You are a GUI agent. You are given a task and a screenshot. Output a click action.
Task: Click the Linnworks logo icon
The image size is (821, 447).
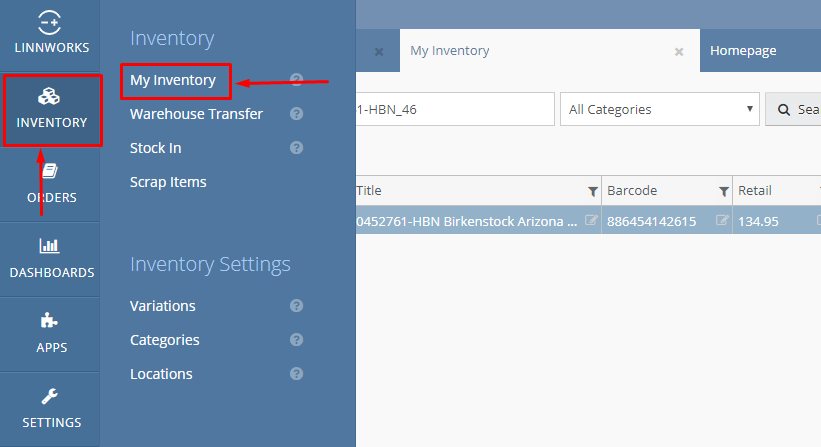point(50,23)
